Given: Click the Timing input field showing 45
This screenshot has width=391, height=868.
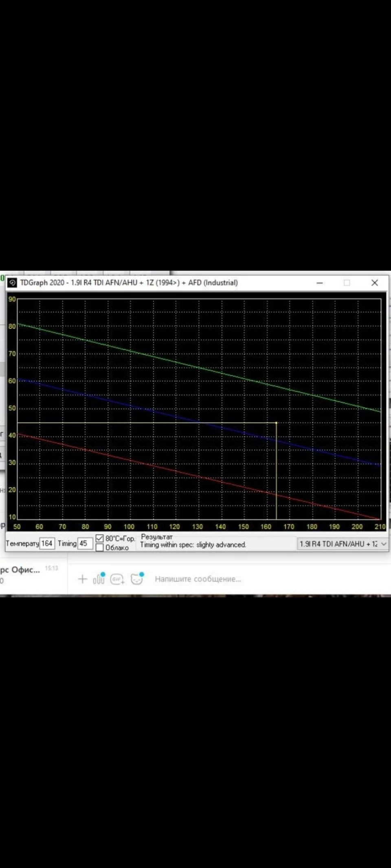Looking at the screenshot, I should point(85,543).
